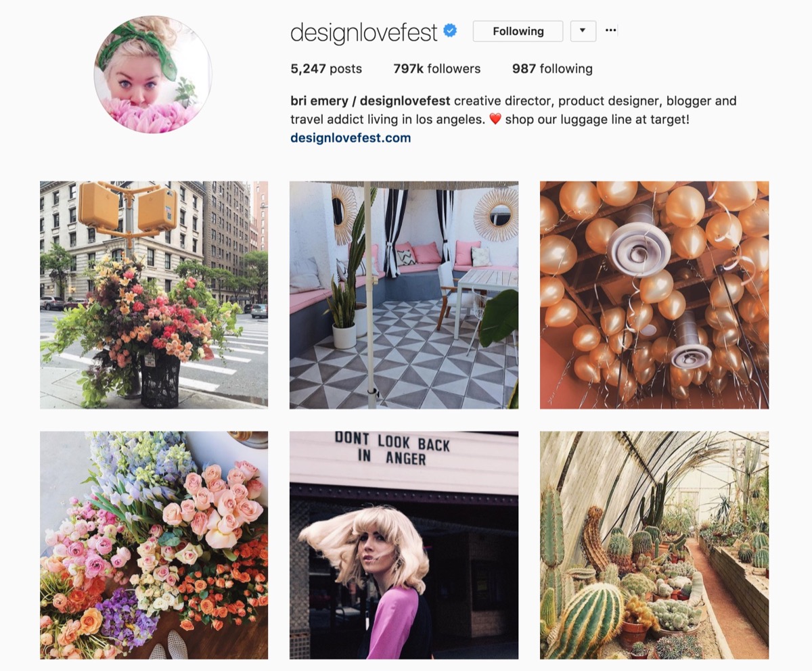
Task: View the 987 following list
Action: coord(552,69)
